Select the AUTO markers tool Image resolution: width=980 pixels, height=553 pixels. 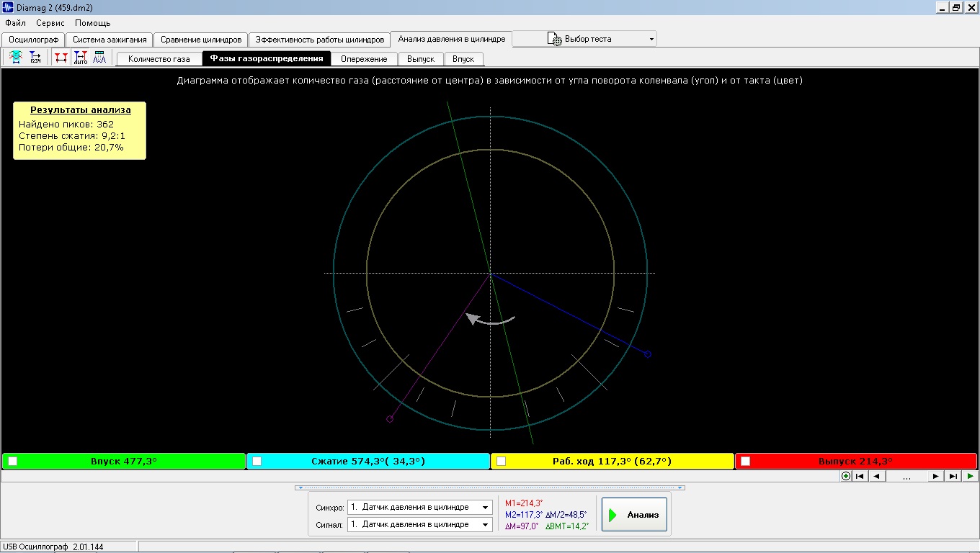(81, 58)
